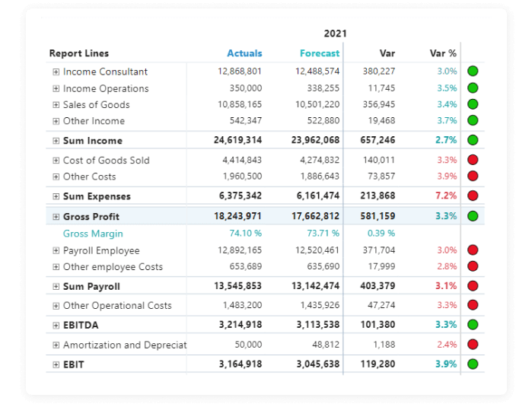The image size is (532, 404).
Task: Select Other Costs Var % 3.9%
Action: tap(447, 177)
